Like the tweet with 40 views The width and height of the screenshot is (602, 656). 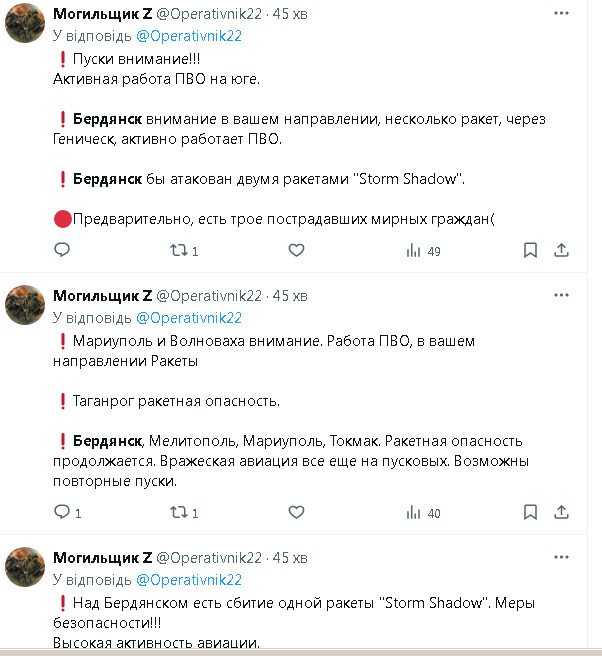(x=296, y=512)
